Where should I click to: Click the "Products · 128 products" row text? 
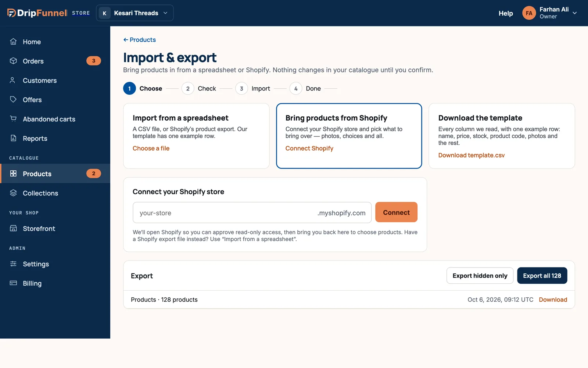point(164,300)
